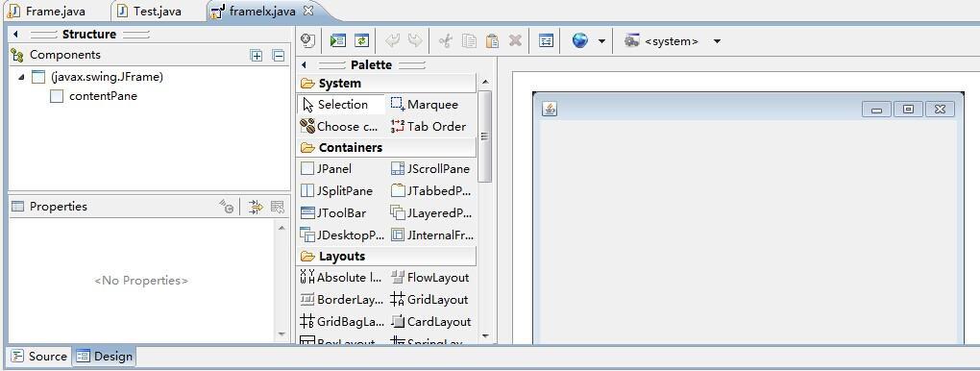
Task: Choose CardLayout in the palette
Action: click(x=431, y=322)
